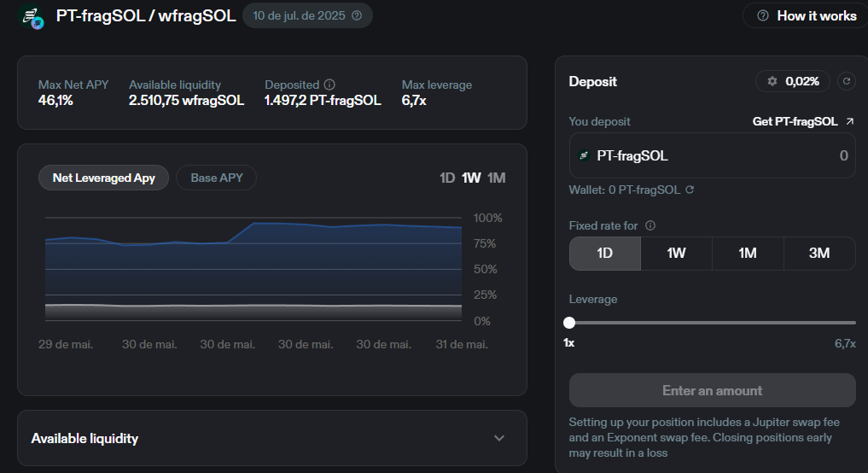Click the Available liquidity section title
The height and width of the screenshot is (473, 868).
(x=84, y=439)
